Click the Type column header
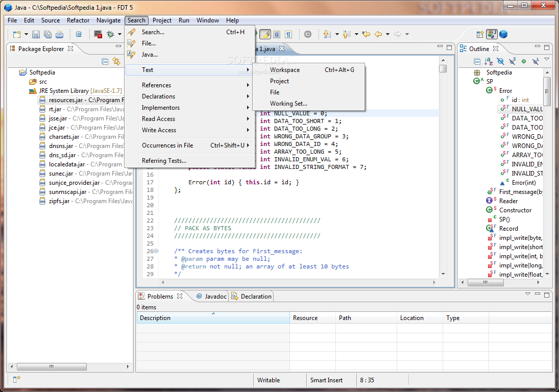559x392 pixels. pos(466,318)
